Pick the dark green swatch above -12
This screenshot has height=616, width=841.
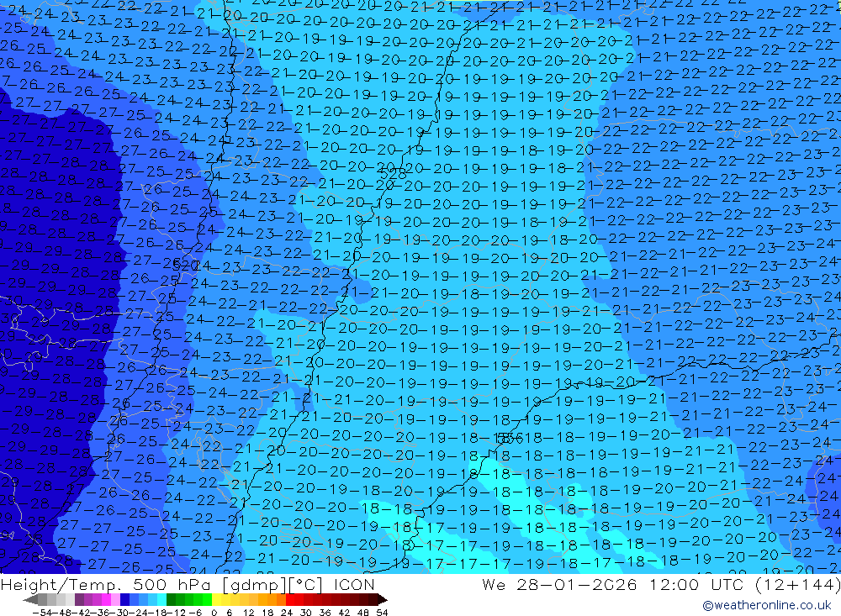pos(171,599)
